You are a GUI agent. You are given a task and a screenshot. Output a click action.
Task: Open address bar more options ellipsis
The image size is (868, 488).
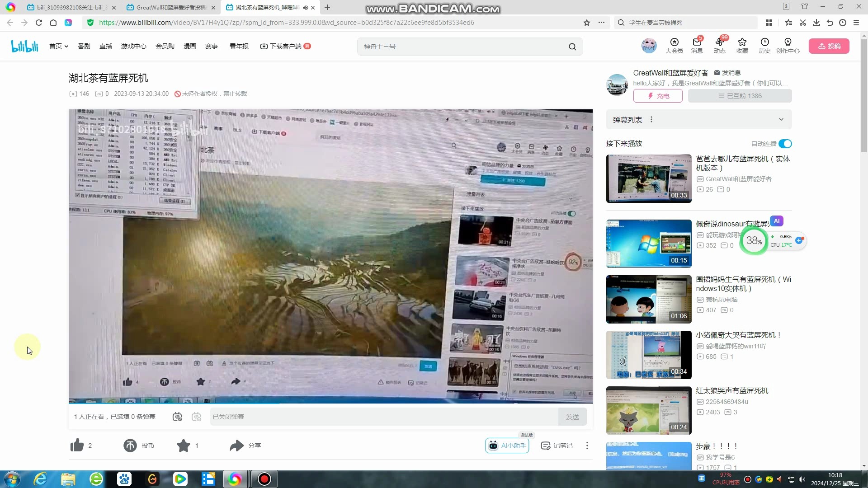click(601, 23)
